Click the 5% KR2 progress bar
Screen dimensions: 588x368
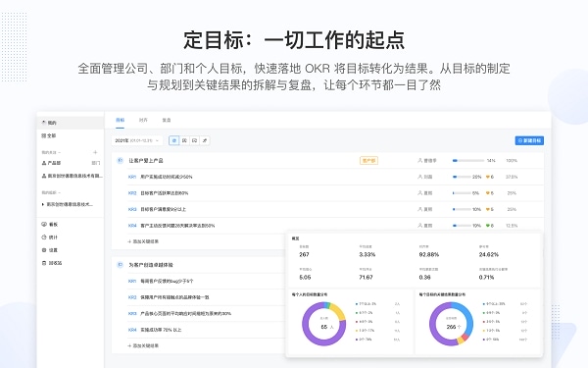462,193
